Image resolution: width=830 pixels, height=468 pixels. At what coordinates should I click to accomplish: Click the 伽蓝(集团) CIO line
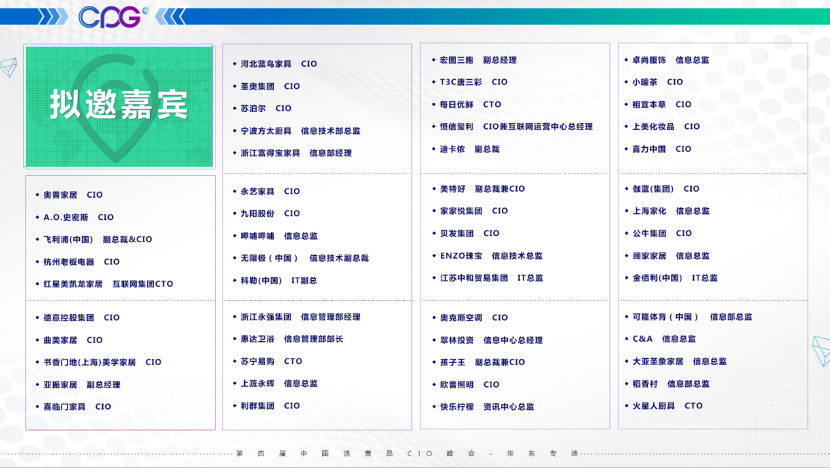pyautogui.click(x=666, y=188)
